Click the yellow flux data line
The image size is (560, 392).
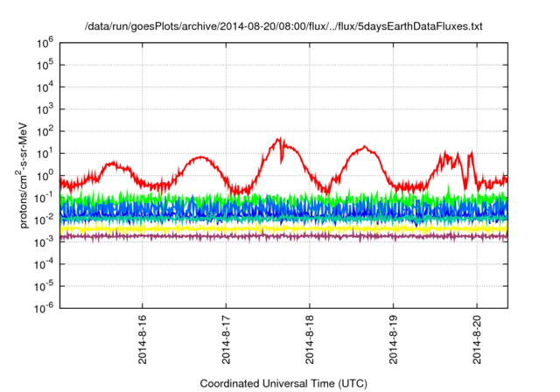pos(283,228)
